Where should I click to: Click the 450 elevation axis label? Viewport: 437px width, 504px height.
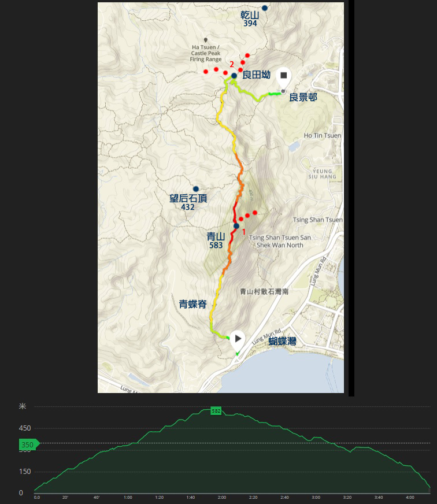point(24,428)
